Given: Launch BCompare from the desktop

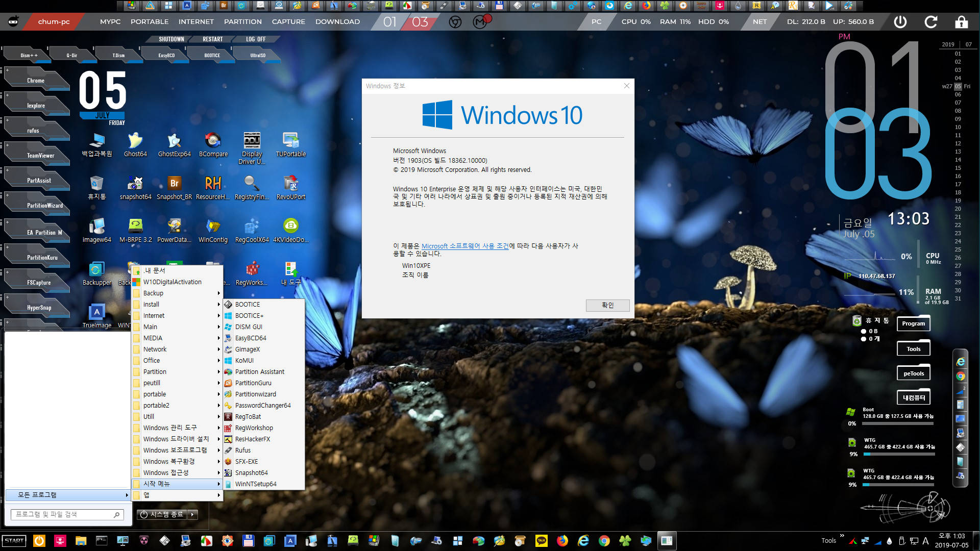Looking at the screenshot, I should pyautogui.click(x=213, y=145).
